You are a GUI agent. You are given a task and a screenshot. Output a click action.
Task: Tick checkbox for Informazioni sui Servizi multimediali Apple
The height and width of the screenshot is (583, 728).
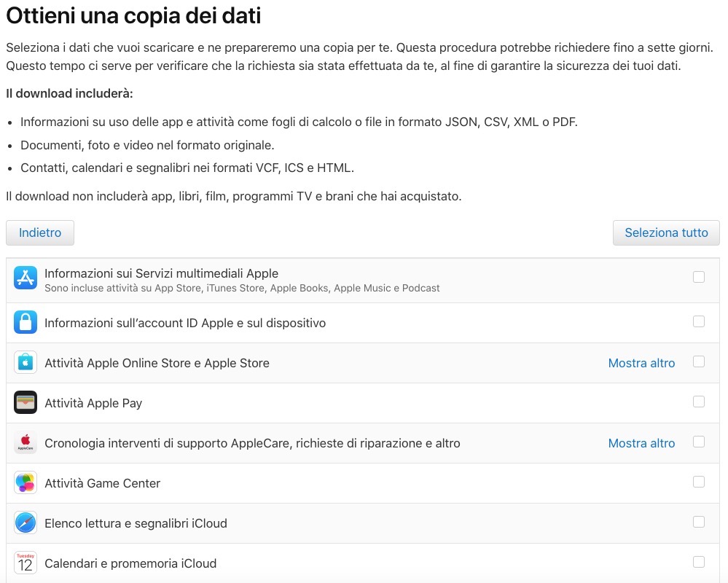coord(699,277)
